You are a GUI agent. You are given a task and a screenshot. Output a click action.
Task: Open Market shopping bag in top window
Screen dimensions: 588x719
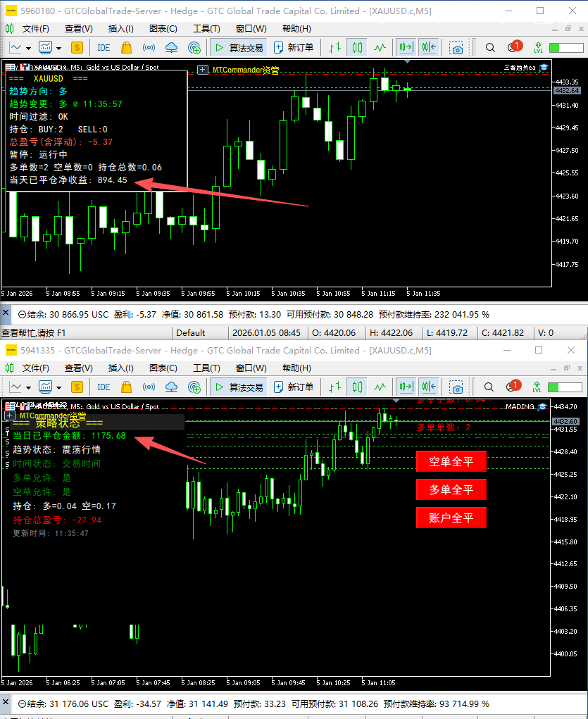click(x=126, y=48)
